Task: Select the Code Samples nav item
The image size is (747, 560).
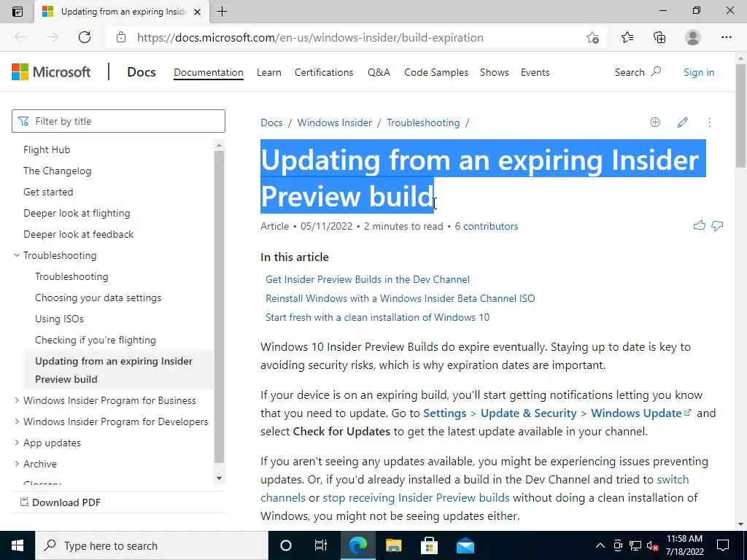Action: [436, 72]
